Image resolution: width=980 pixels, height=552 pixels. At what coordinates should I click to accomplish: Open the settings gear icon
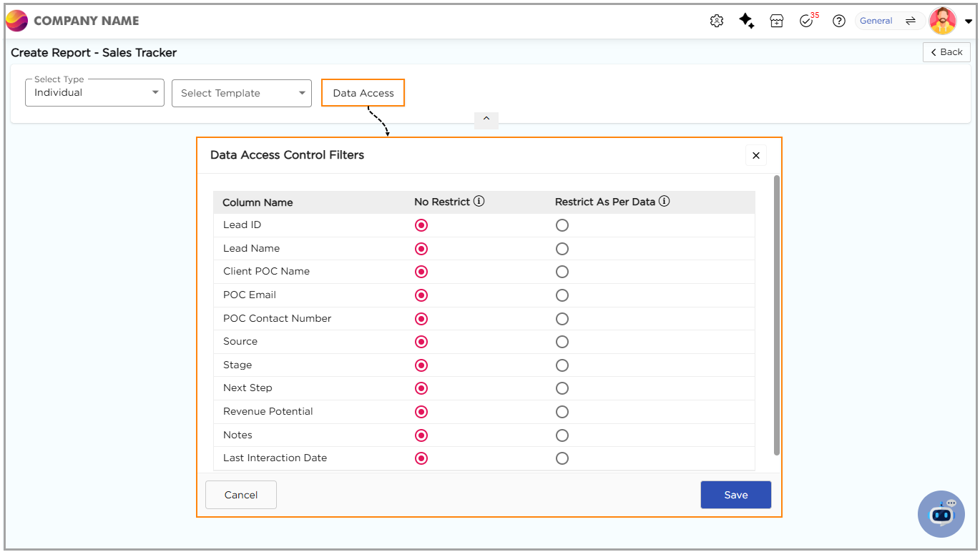(x=717, y=21)
